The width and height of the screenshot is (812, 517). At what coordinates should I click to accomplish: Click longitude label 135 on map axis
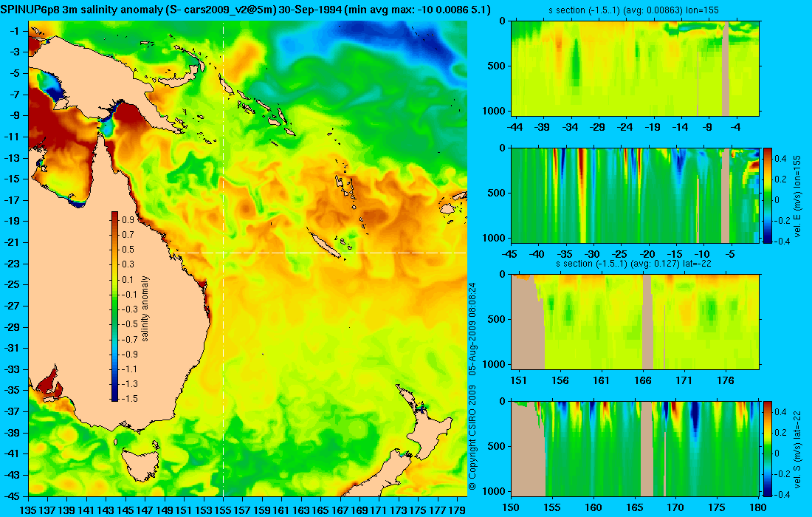point(27,510)
